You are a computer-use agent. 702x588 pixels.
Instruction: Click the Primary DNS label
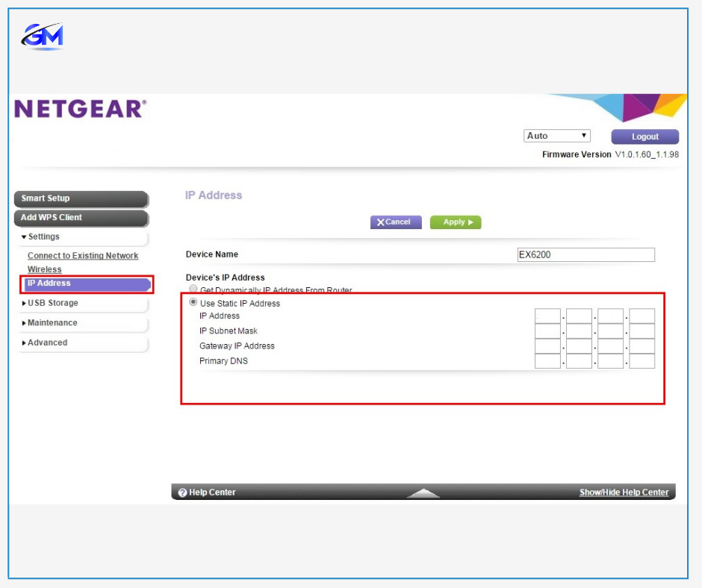(x=223, y=361)
